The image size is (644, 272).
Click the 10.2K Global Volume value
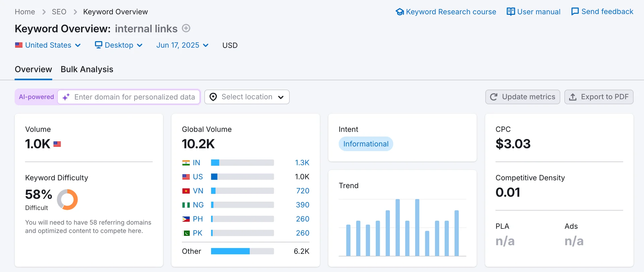[198, 144]
